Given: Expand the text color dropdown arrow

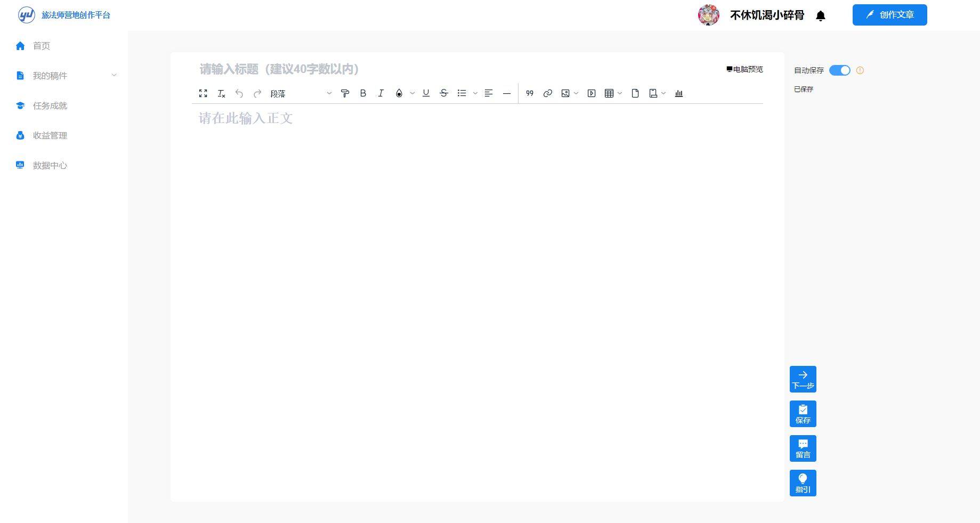Looking at the screenshot, I should tap(412, 93).
